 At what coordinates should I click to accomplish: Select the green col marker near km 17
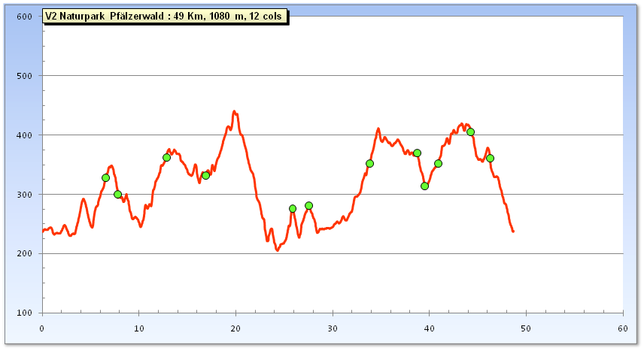click(206, 176)
